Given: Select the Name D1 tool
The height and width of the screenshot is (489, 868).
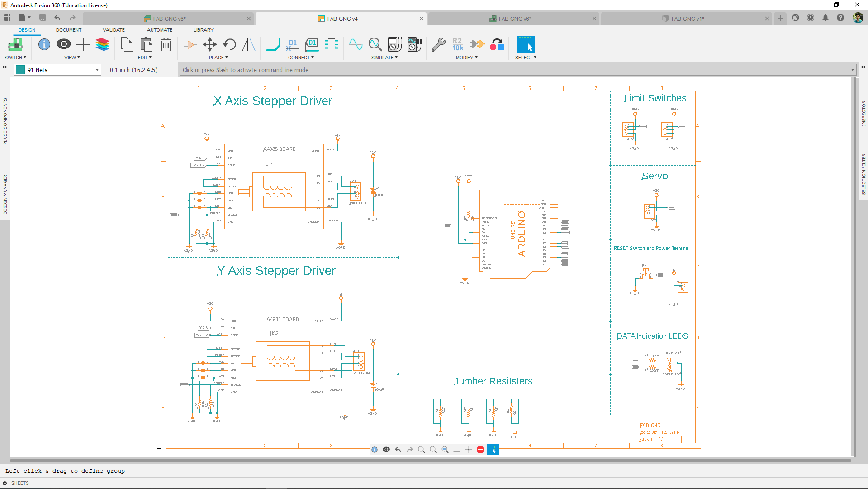Looking at the screenshot, I should (x=293, y=44).
